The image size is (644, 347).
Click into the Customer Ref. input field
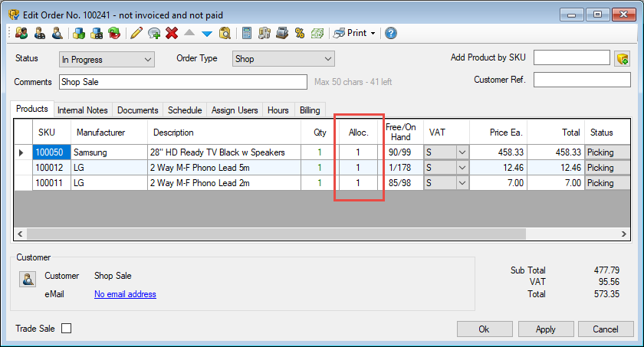[582, 80]
